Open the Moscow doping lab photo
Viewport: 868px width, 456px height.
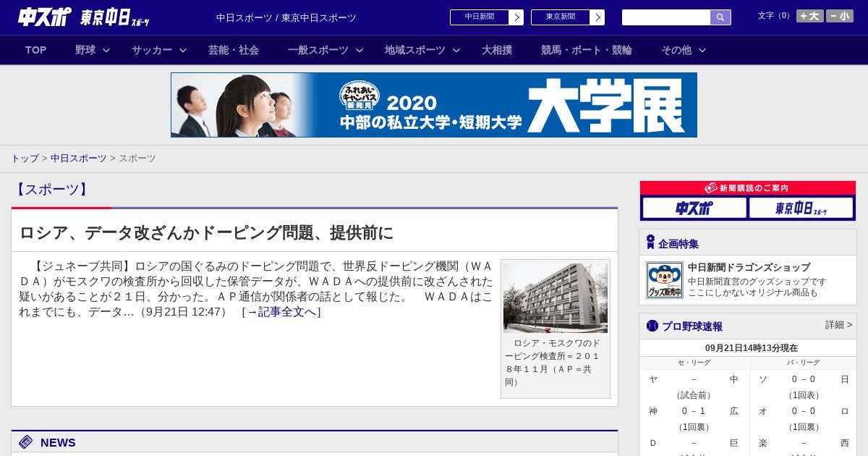[556, 297]
